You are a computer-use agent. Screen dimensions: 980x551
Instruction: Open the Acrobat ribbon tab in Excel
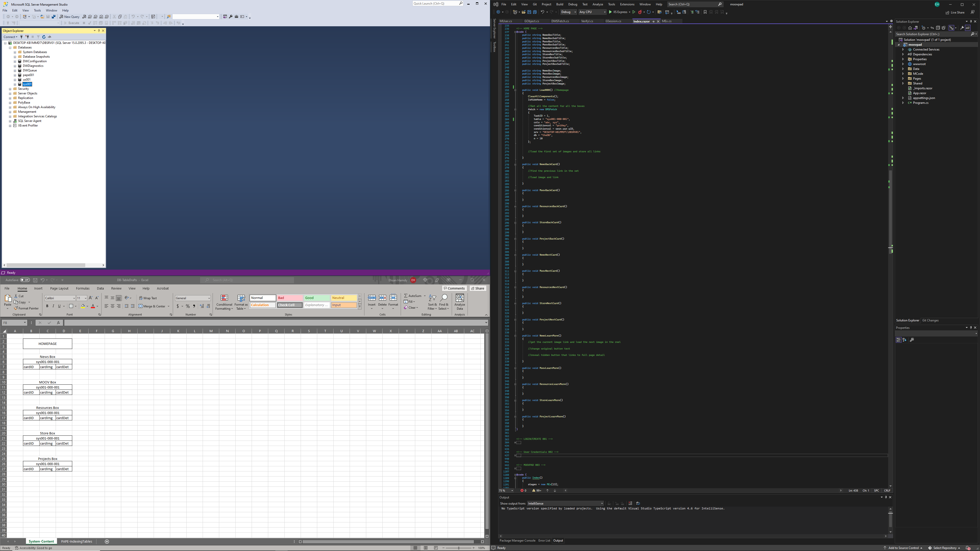click(x=163, y=289)
